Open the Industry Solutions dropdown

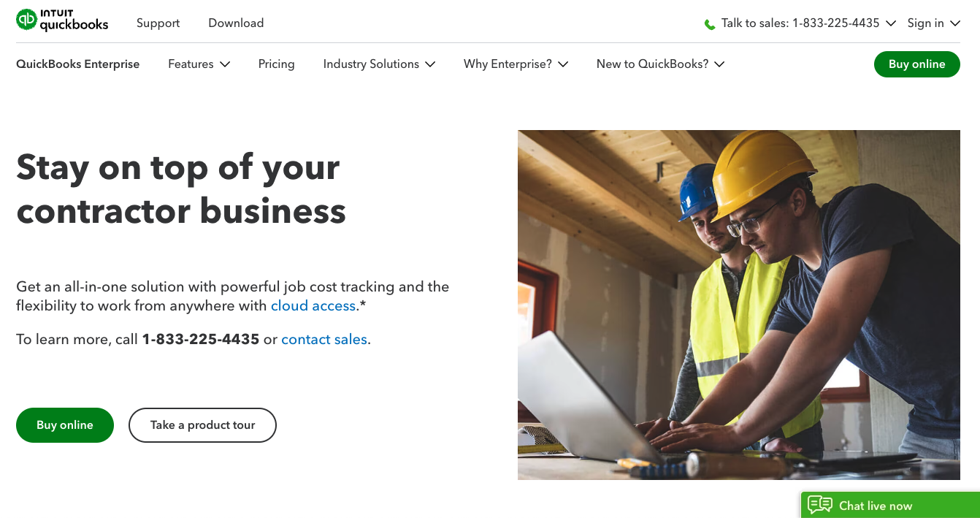point(379,64)
